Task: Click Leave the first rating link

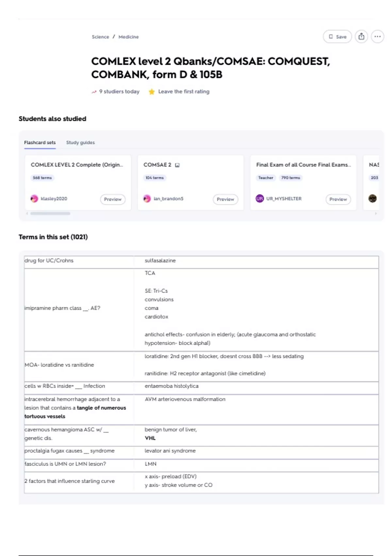Action: [x=184, y=92]
